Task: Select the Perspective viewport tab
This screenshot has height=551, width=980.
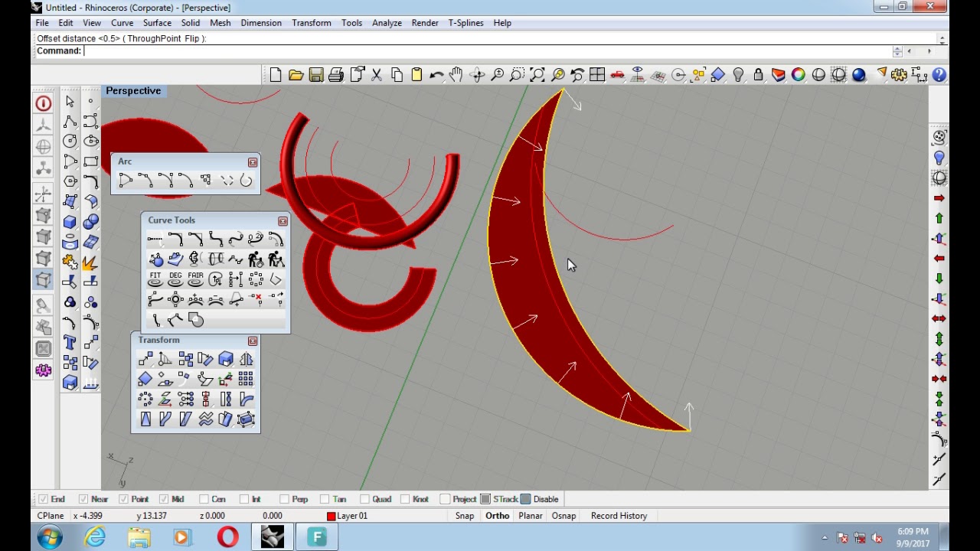Action: pyautogui.click(x=133, y=91)
